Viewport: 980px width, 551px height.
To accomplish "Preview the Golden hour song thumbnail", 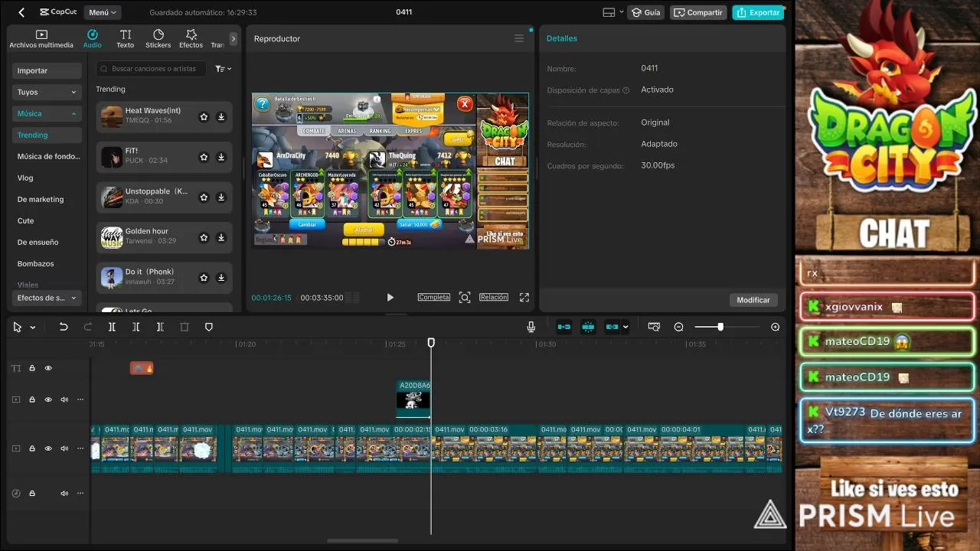I will coord(112,237).
